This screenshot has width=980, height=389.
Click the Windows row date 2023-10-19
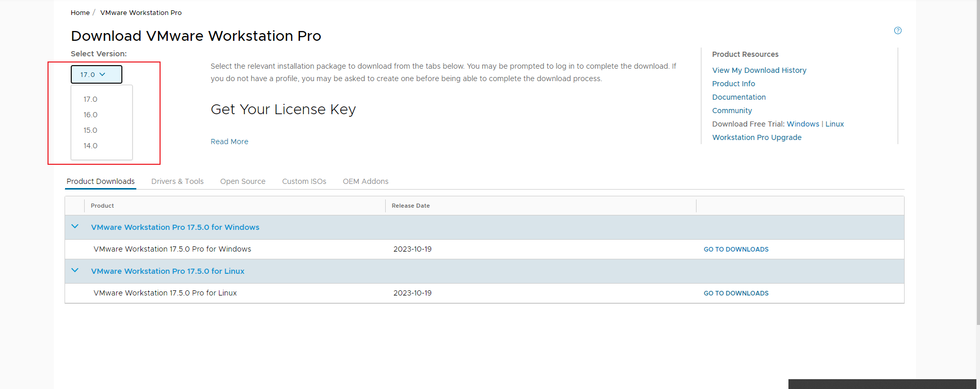click(413, 249)
